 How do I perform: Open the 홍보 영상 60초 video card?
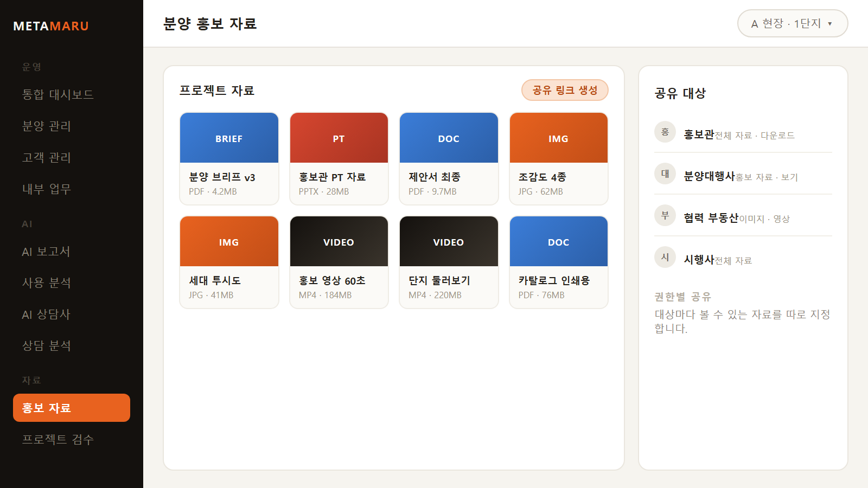point(339,262)
